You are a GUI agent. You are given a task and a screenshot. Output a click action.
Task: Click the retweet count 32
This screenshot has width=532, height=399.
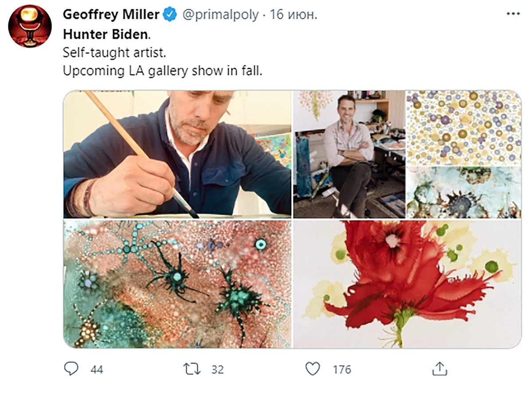coord(217,369)
